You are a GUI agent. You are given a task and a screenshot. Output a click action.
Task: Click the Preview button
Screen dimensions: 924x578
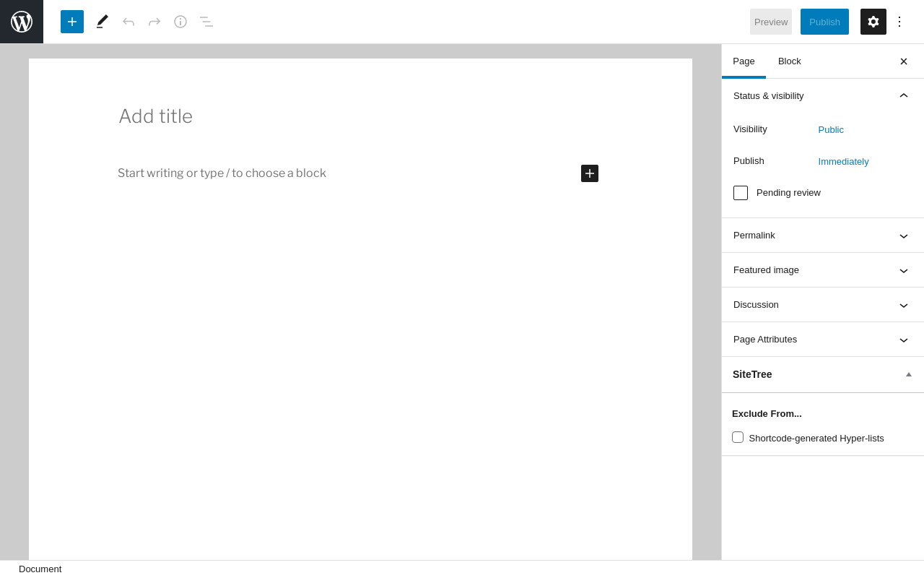tap(771, 22)
